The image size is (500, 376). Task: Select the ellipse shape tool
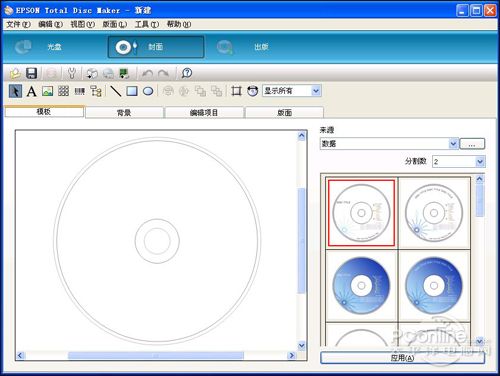(148, 91)
